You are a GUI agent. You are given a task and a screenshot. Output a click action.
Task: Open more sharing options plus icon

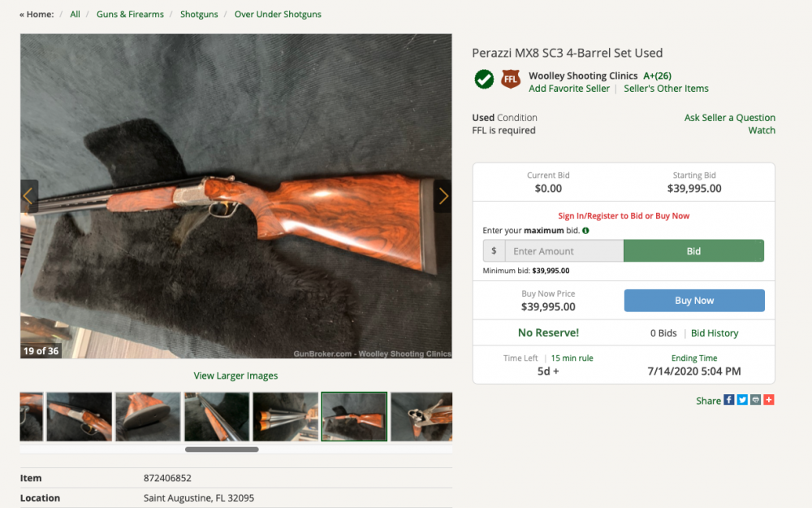(769, 400)
